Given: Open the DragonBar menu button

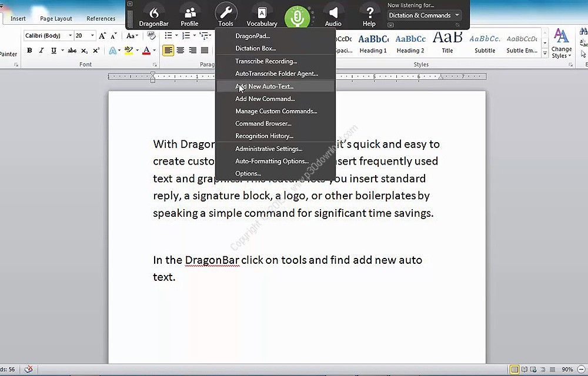Looking at the screenshot, I should pyautogui.click(x=153, y=17).
